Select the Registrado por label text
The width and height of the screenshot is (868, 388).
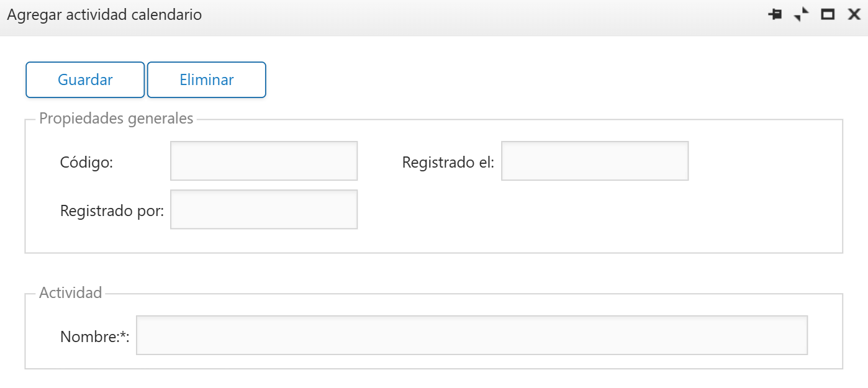pos(112,211)
